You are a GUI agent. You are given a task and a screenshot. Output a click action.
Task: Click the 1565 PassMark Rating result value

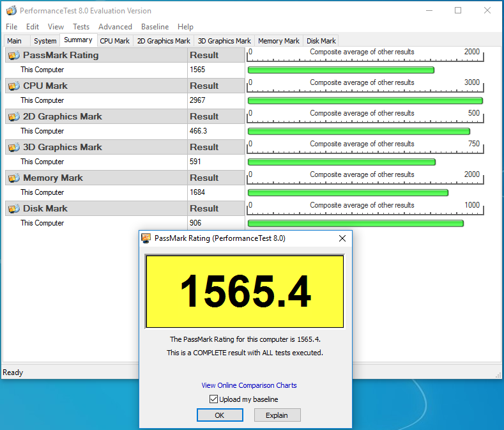point(197,70)
